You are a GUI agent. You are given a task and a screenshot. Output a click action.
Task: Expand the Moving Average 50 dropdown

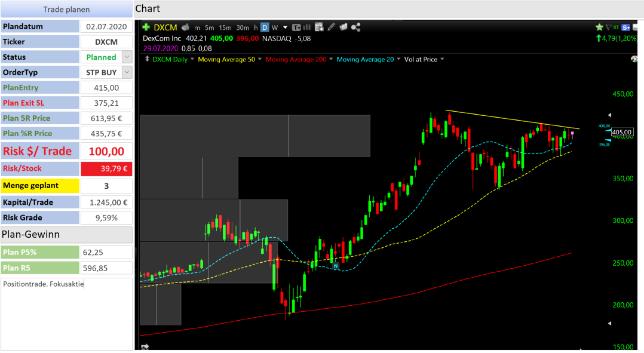[259, 59]
